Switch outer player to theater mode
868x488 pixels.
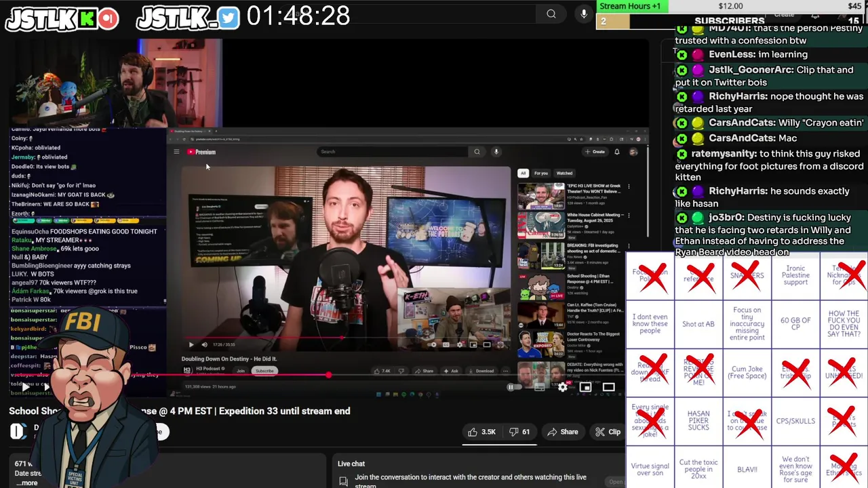608,388
